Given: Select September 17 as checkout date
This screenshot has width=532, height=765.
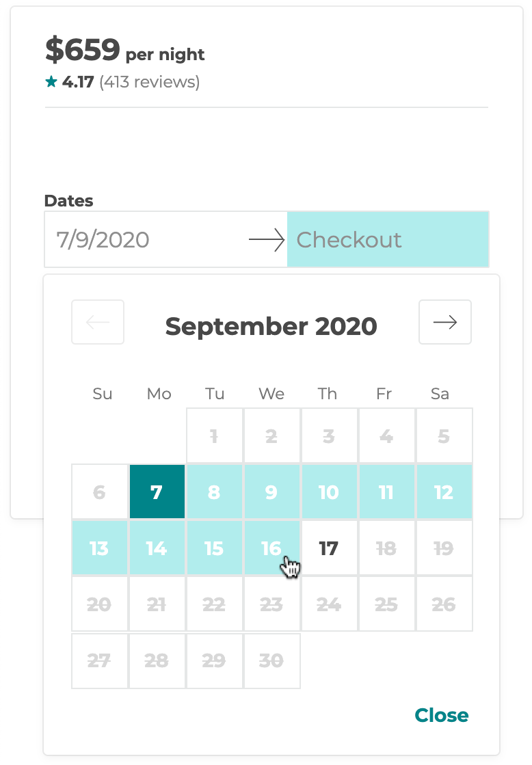Looking at the screenshot, I should [x=328, y=548].
